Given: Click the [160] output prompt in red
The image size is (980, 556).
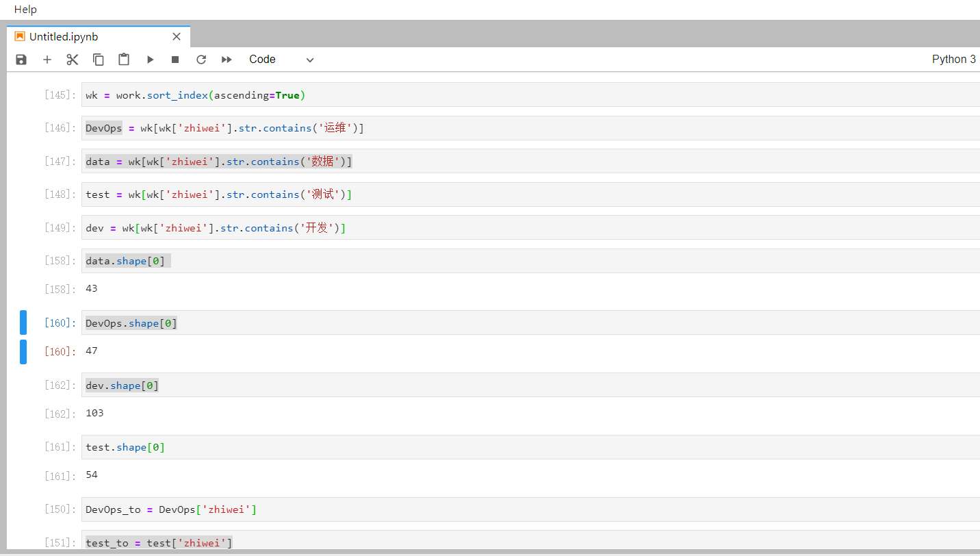Looking at the screenshot, I should click(x=60, y=352).
